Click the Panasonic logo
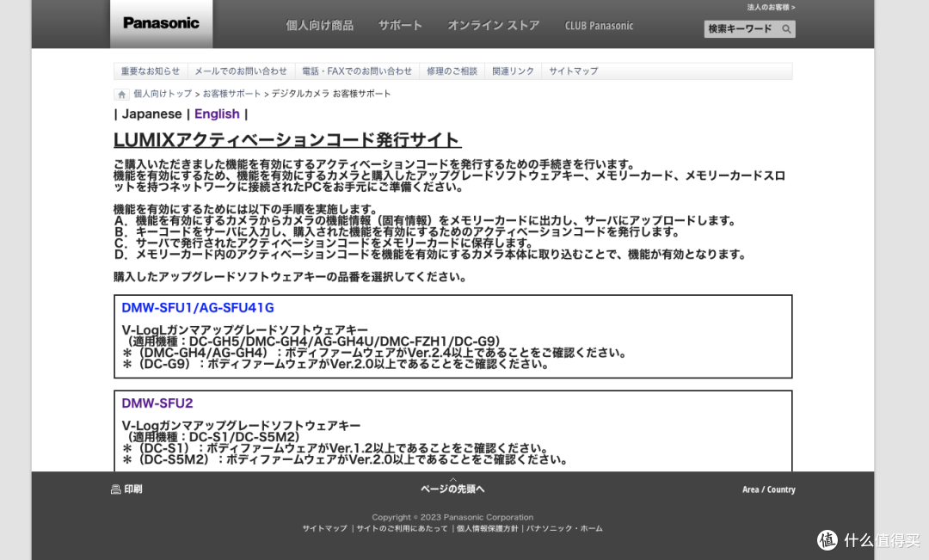This screenshot has height=560, width=929. [161, 23]
